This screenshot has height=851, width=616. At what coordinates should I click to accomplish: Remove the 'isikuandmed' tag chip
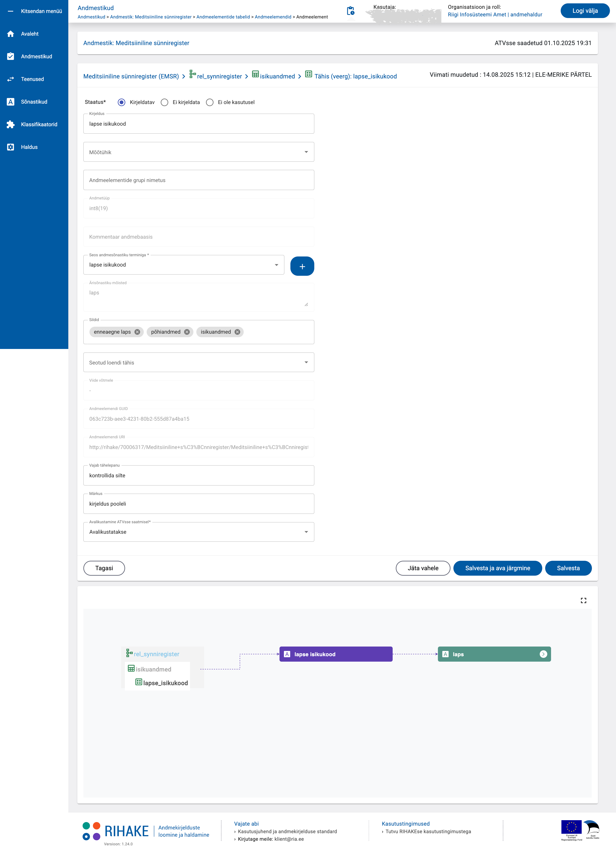click(x=237, y=332)
